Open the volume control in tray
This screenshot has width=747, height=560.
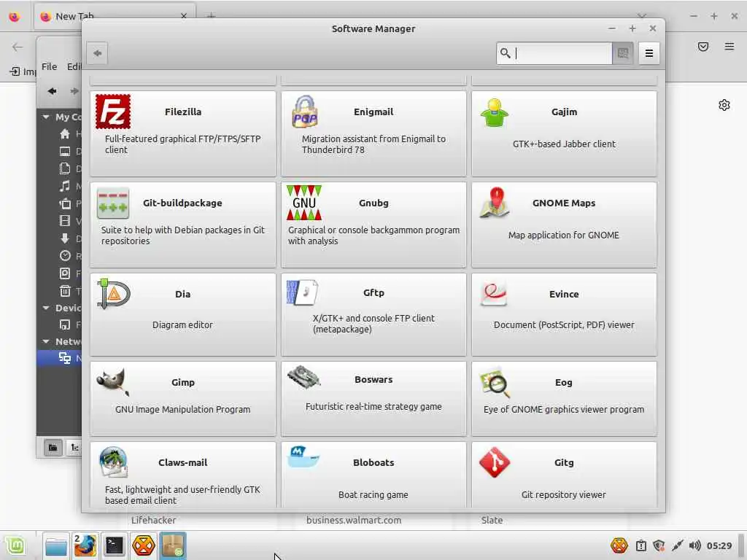coord(695,545)
